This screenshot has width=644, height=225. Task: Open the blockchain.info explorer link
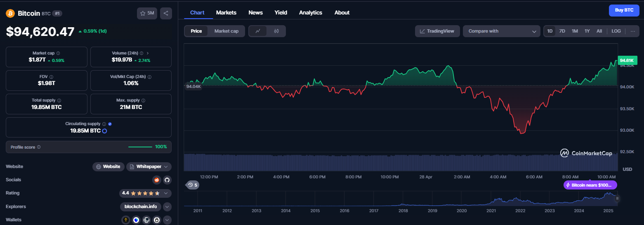click(141, 206)
